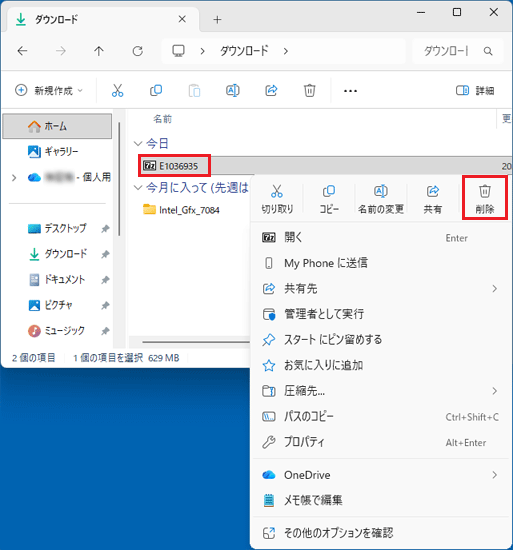Open プロパティ from the context menu

[380, 442]
